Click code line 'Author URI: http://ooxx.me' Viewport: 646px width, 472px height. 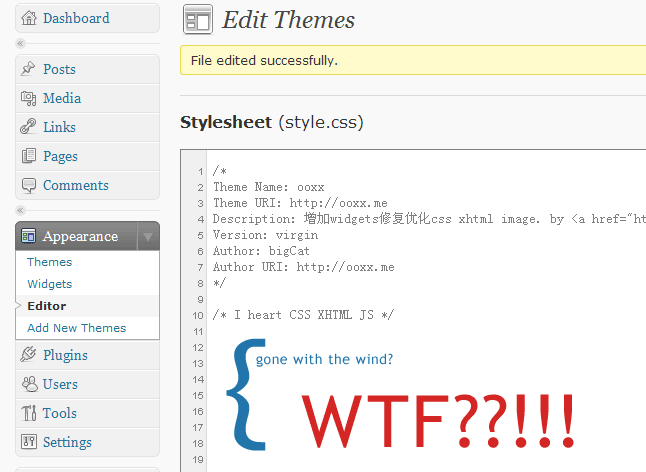tap(304, 267)
